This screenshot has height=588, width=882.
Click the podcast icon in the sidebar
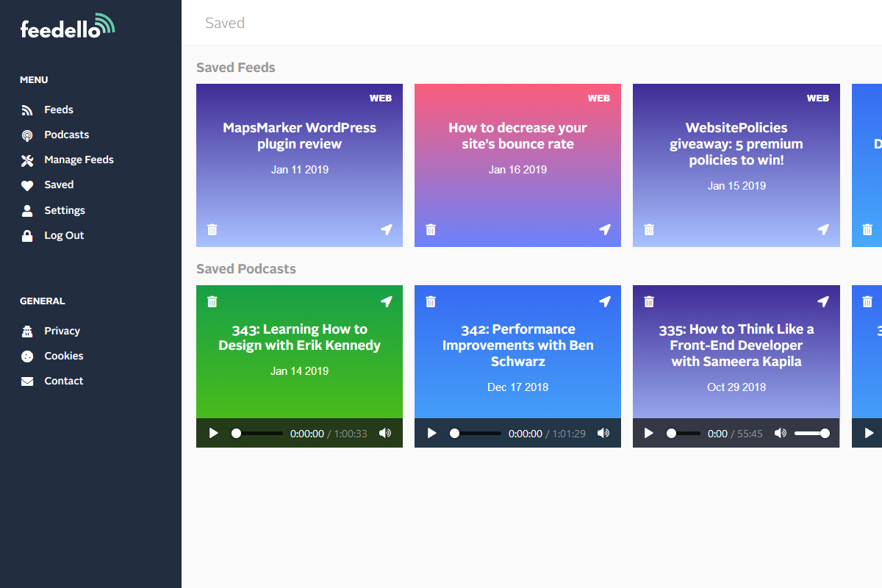pyautogui.click(x=27, y=135)
